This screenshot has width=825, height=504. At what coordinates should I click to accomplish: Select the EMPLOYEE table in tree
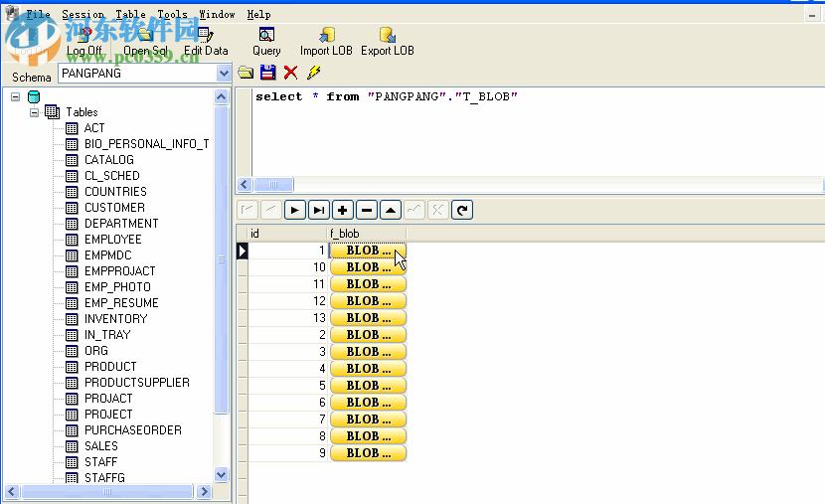click(112, 240)
